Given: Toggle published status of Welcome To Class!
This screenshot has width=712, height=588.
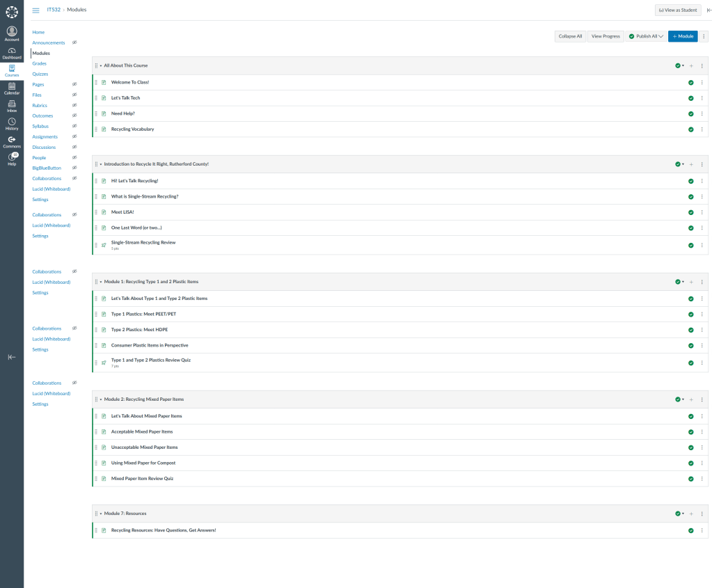Looking at the screenshot, I should click(690, 82).
